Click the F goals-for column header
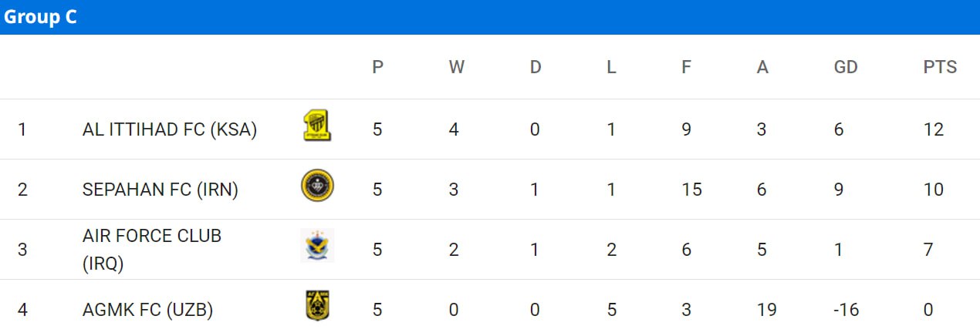This screenshot has height=336, width=980. [686, 67]
